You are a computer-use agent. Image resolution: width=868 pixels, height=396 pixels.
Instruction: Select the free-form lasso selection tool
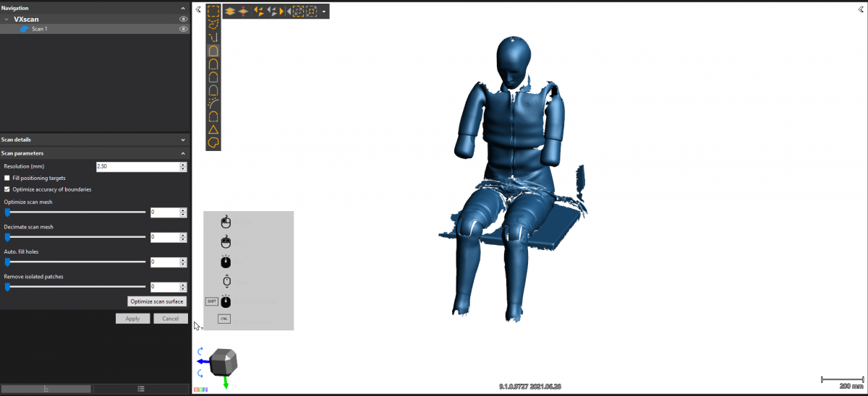[213, 25]
